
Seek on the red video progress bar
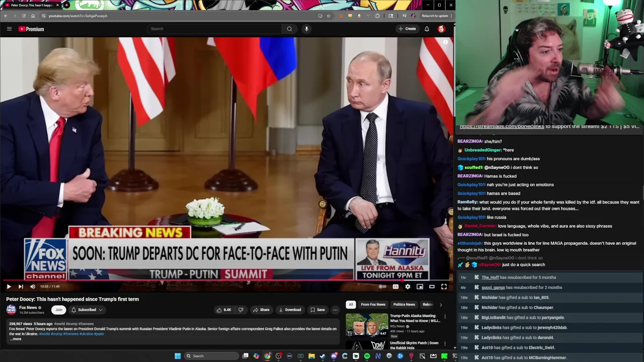pos(225,281)
